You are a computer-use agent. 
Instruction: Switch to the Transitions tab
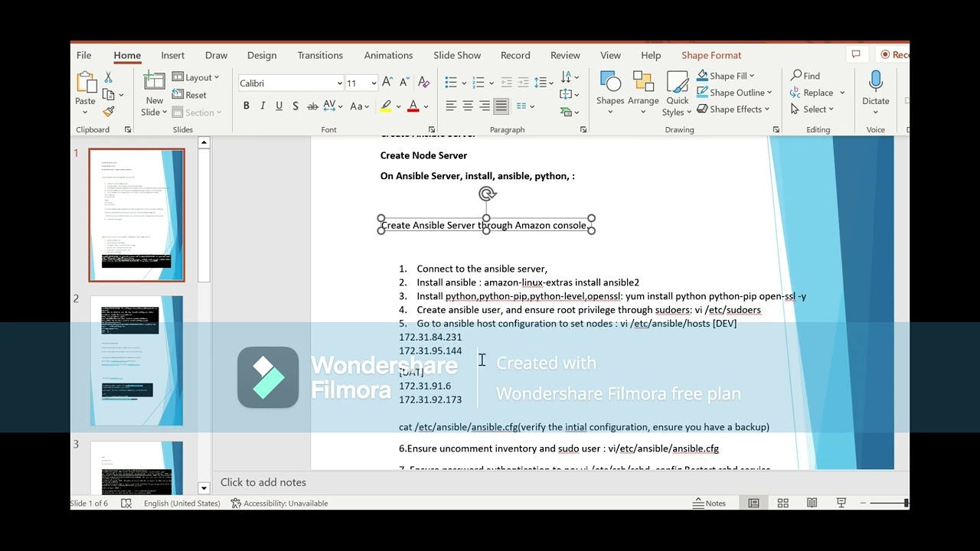point(320,55)
